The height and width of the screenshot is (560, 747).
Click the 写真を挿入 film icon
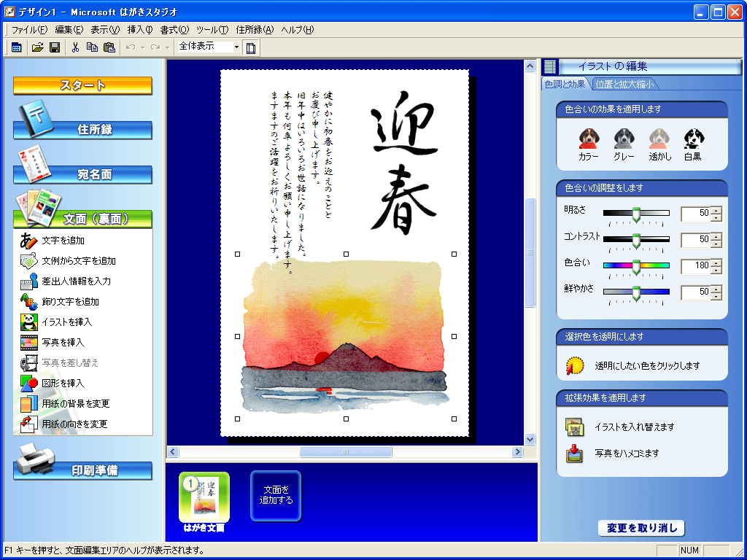(x=28, y=343)
